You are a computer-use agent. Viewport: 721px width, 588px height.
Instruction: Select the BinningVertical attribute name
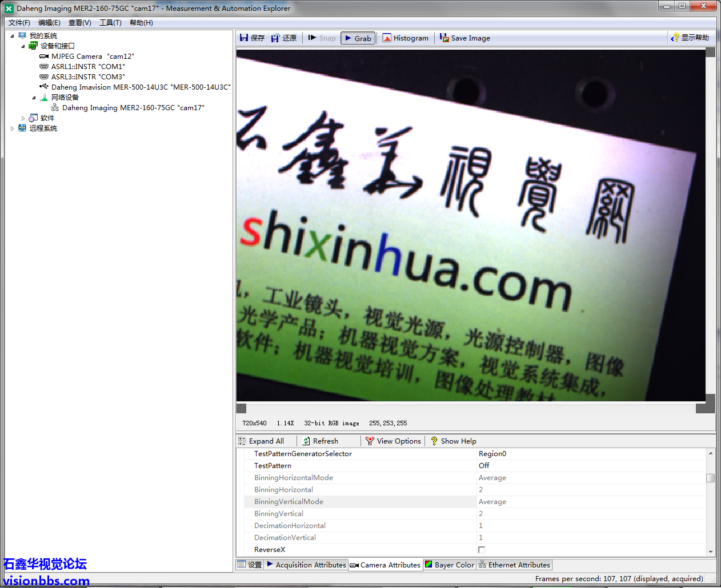pyautogui.click(x=279, y=514)
